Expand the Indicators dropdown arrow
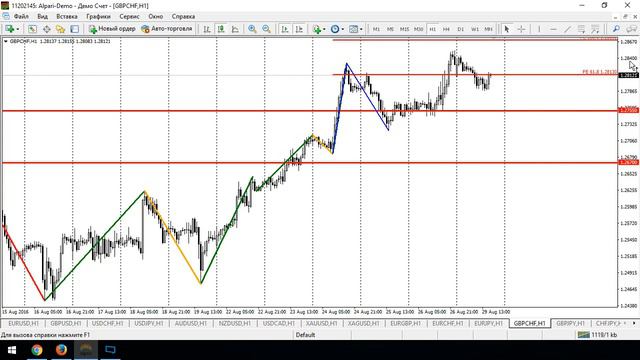Screen dimensions: 640x360 pyautogui.click(x=324, y=29)
